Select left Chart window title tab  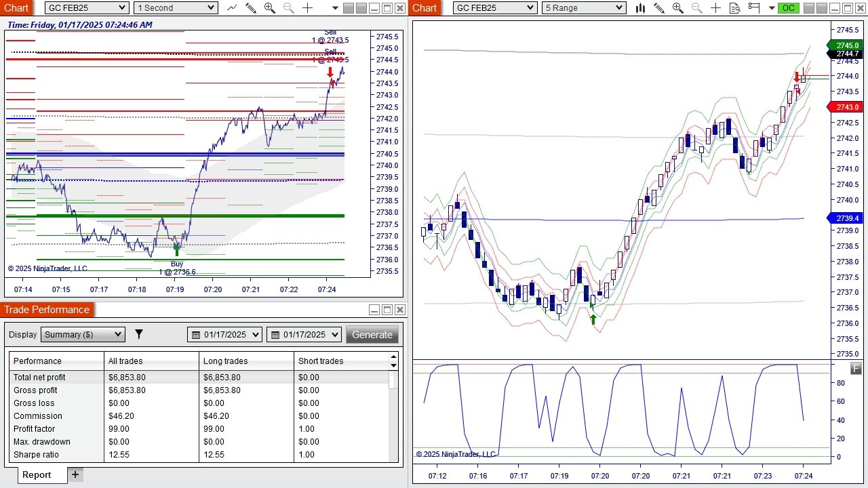point(16,8)
